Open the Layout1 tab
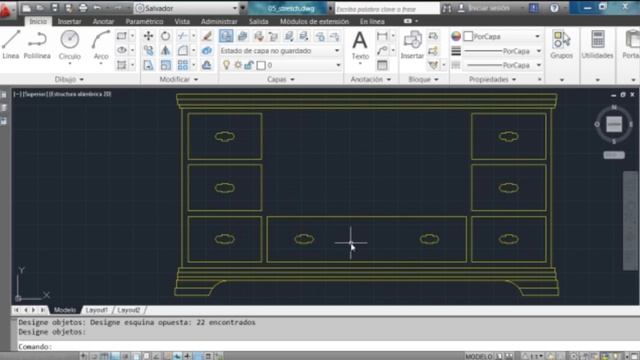The width and height of the screenshot is (640, 360). [x=97, y=310]
